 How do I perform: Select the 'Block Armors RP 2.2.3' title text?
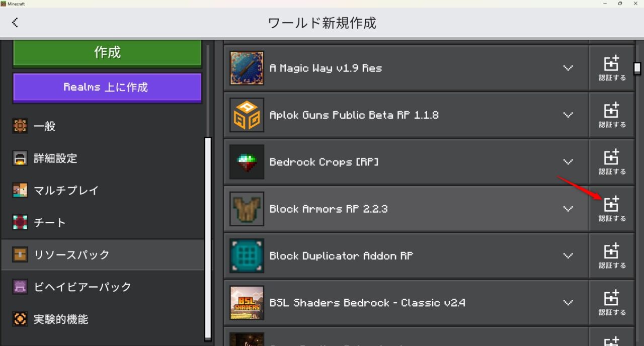(x=329, y=209)
